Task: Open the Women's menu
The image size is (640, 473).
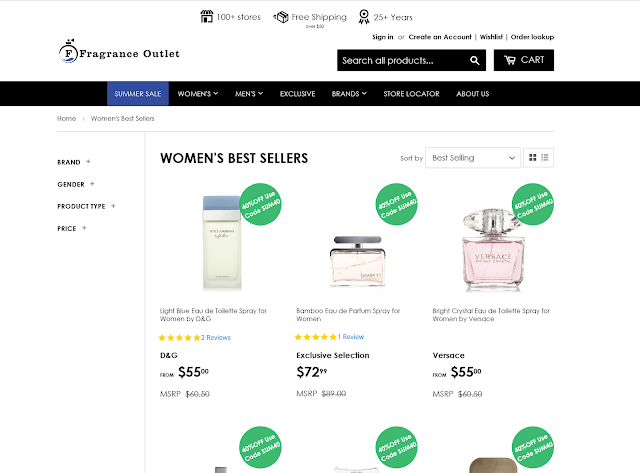Action: click(198, 94)
